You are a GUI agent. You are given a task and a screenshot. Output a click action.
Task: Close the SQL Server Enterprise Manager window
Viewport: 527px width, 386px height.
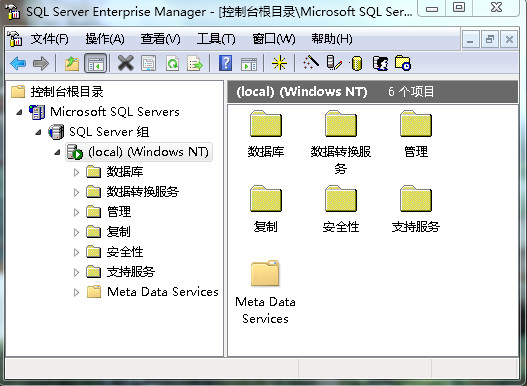496,8
